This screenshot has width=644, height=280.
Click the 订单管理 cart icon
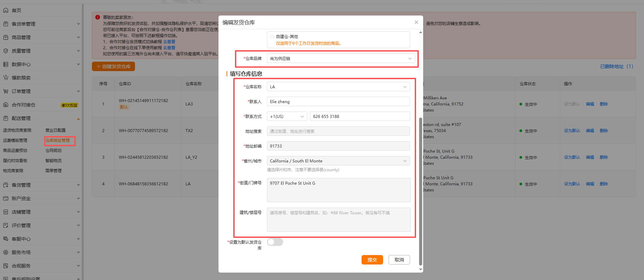pyautogui.click(x=6, y=91)
